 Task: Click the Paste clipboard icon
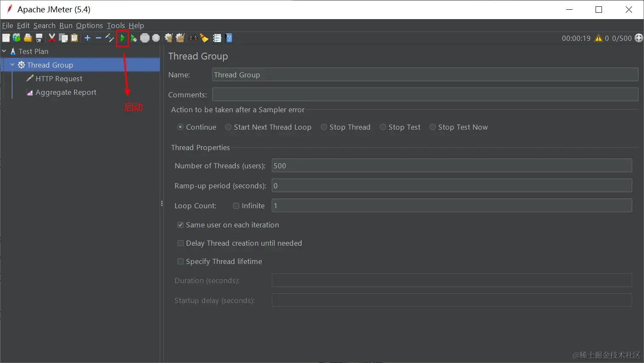click(74, 38)
